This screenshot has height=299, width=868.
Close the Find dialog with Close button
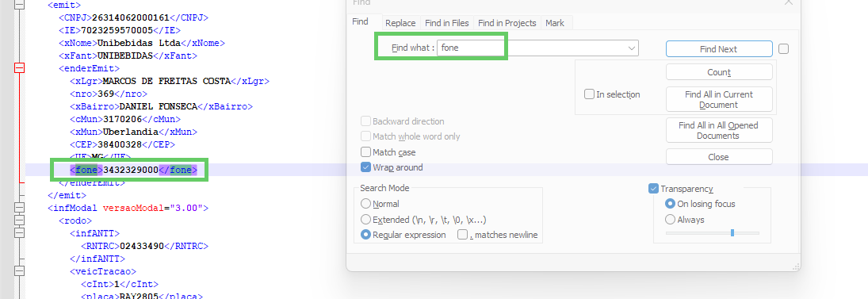click(718, 157)
